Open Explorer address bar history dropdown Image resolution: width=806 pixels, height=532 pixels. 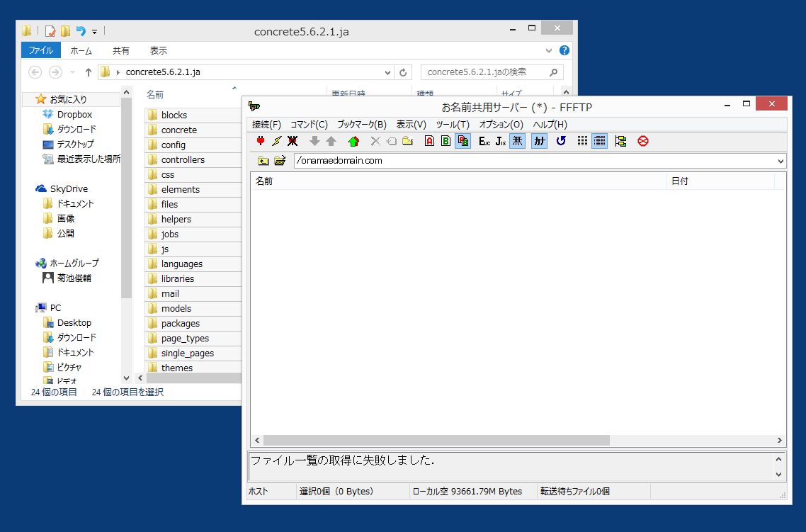click(x=387, y=72)
